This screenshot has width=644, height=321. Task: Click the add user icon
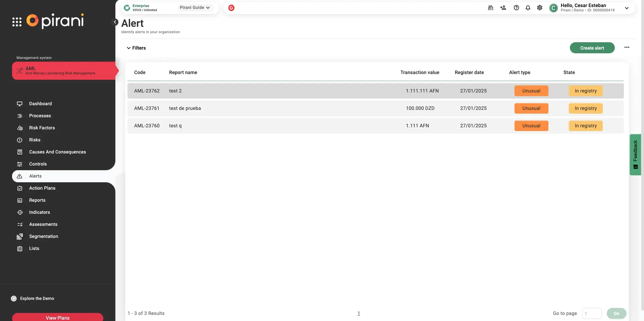click(x=503, y=8)
